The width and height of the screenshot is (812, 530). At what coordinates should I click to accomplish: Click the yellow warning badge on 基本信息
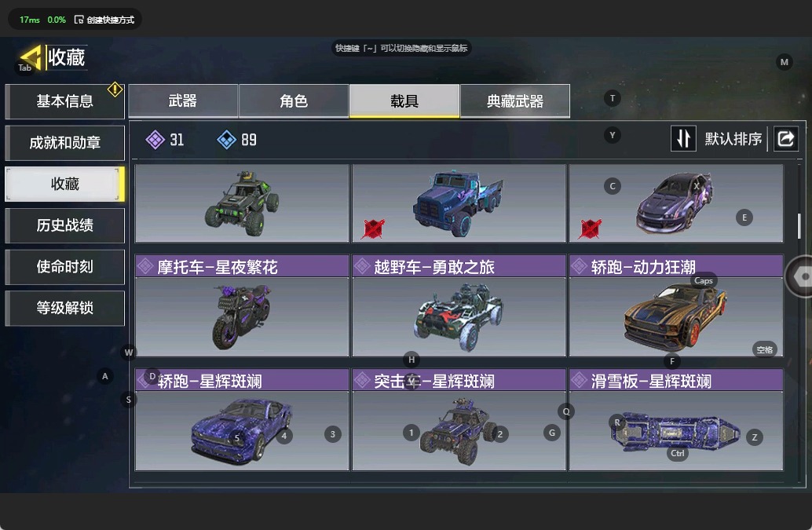(115, 90)
